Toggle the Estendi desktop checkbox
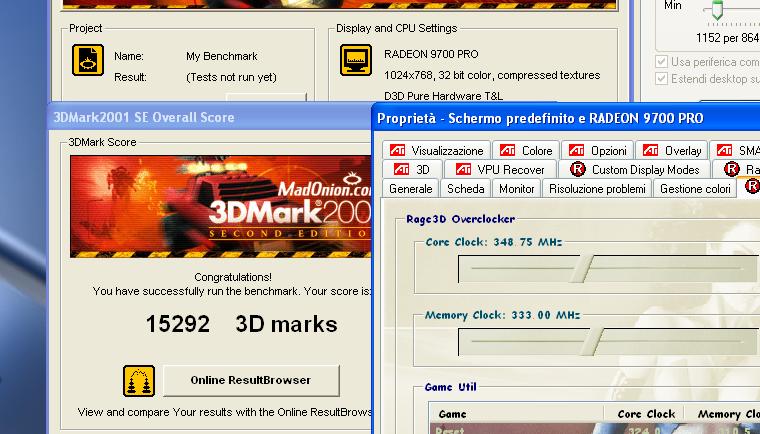 coord(661,79)
